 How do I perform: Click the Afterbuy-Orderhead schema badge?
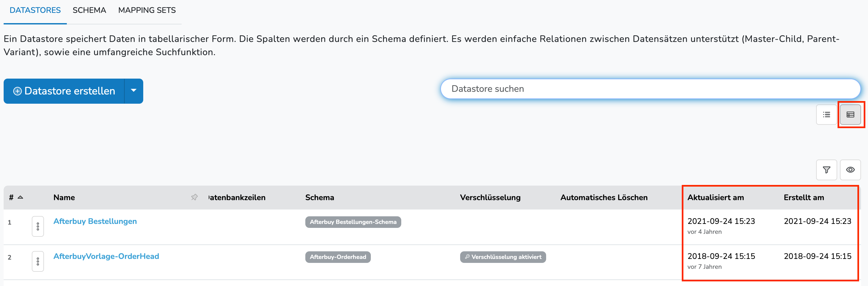tap(338, 257)
